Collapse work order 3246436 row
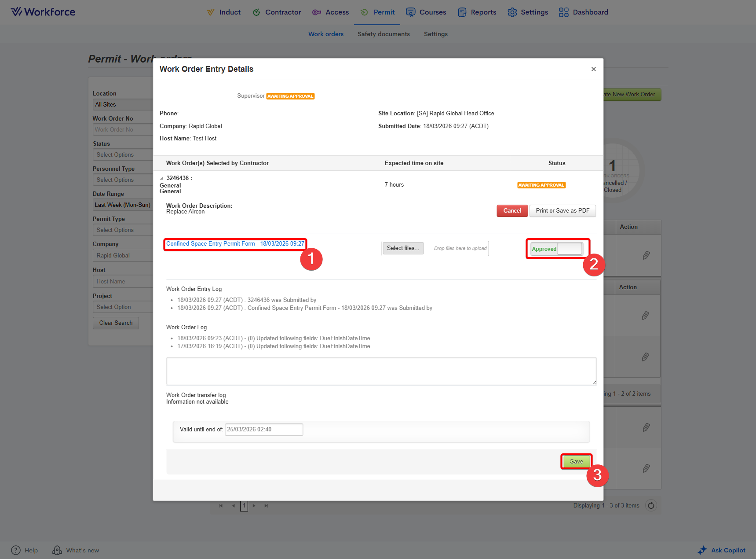 162,178
